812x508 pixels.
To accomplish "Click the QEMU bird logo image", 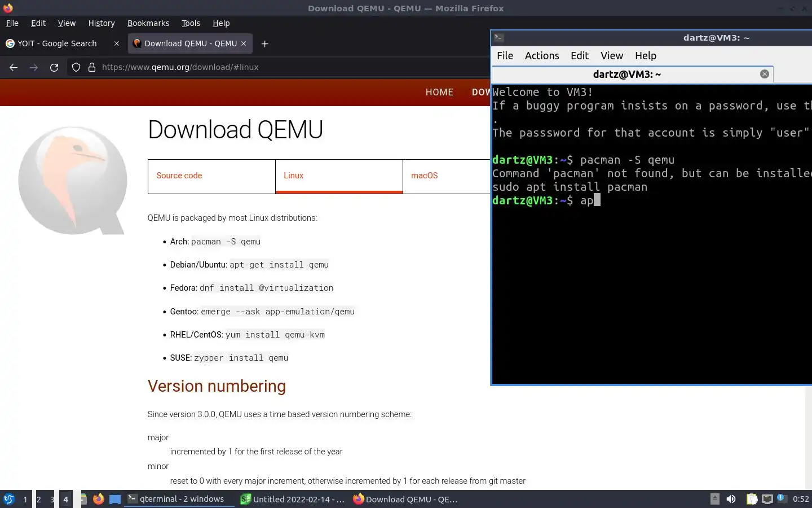I will (x=72, y=180).
